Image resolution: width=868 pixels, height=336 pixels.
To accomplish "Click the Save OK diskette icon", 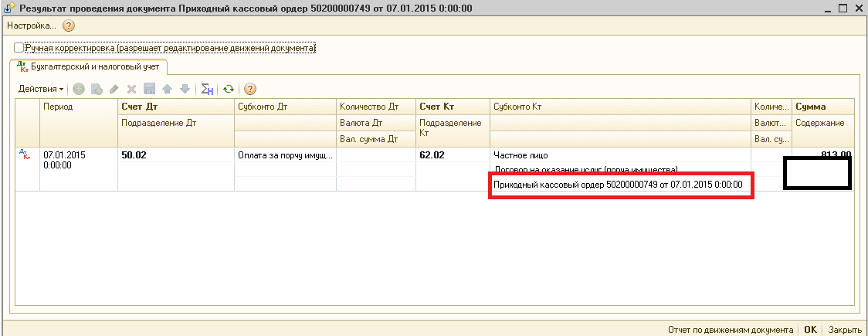I will pos(150,89).
